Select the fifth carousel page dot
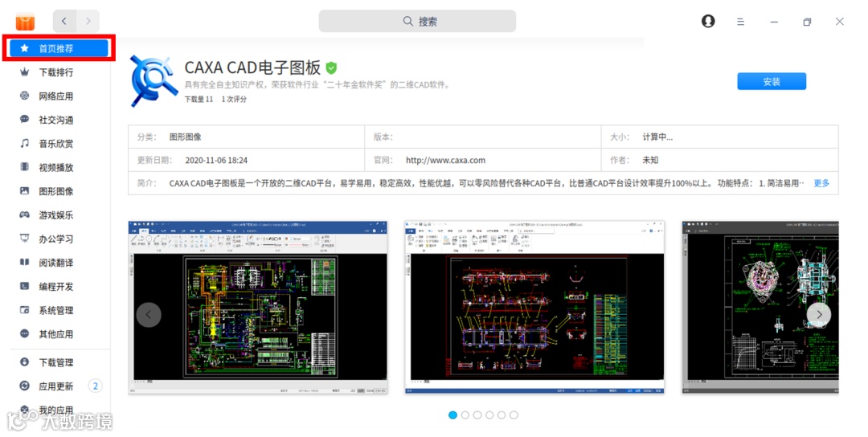The image size is (868, 437). pos(502,415)
